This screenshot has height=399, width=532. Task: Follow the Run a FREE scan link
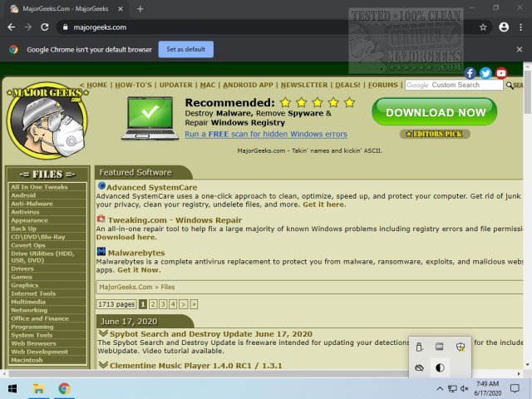[266, 134]
